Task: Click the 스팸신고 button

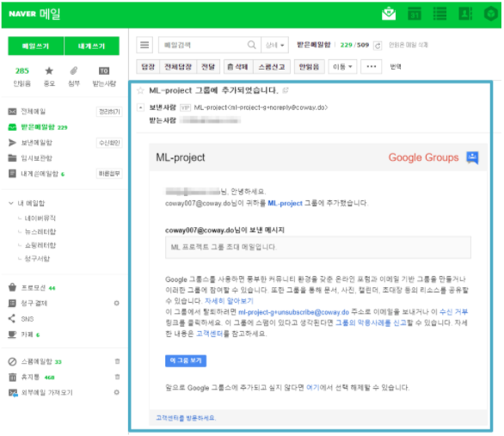Action: click(x=272, y=67)
